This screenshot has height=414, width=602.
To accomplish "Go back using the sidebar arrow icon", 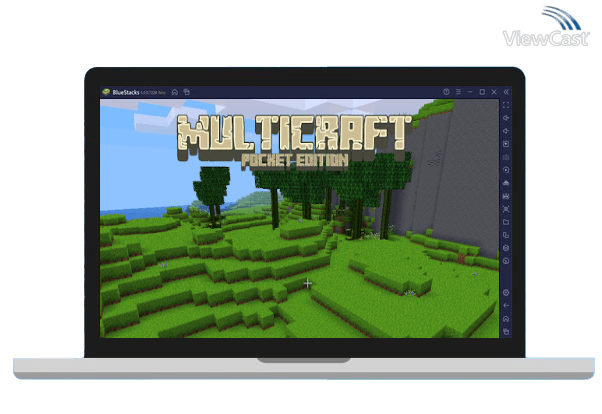I will [506, 306].
